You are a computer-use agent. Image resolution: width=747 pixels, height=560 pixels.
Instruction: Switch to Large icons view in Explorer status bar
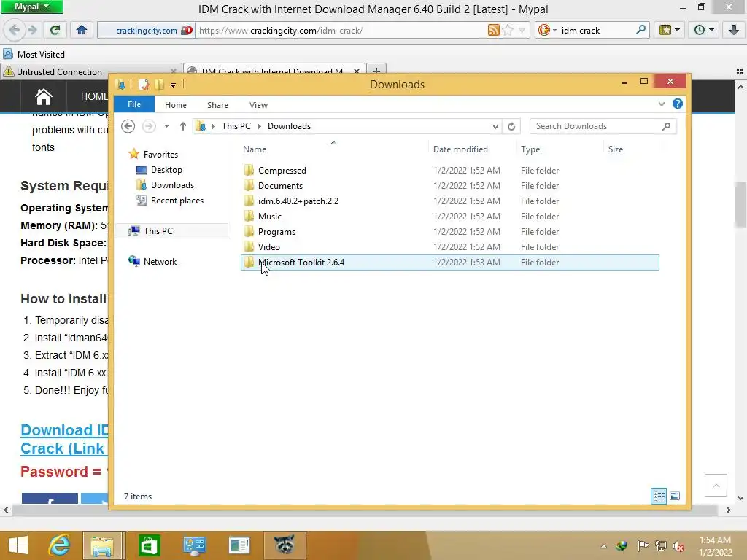coord(675,496)
